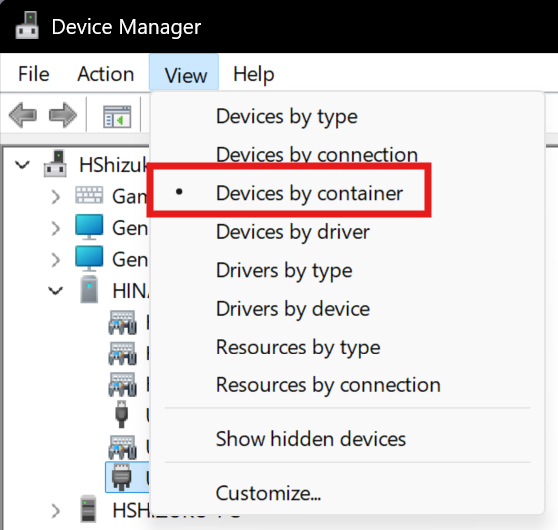This screenshot has width=558, height=530.
Task: Select the HSH server tower icon
Action: (x=88, y=509)
